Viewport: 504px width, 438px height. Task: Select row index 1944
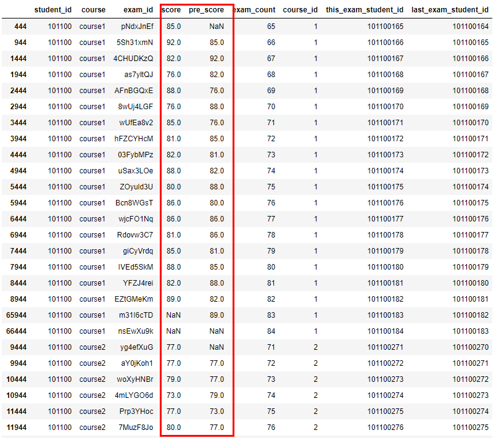(x=19, y=75)
